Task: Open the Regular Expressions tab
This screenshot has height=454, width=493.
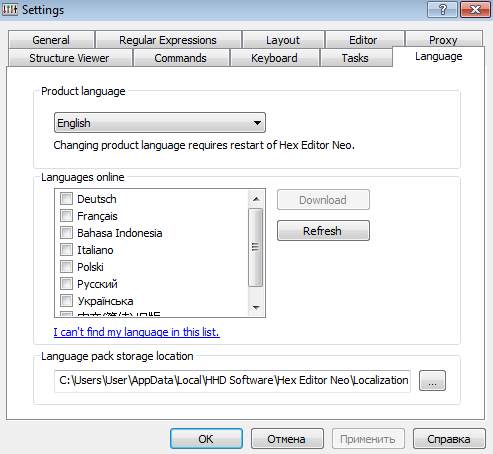Action: 168,40
